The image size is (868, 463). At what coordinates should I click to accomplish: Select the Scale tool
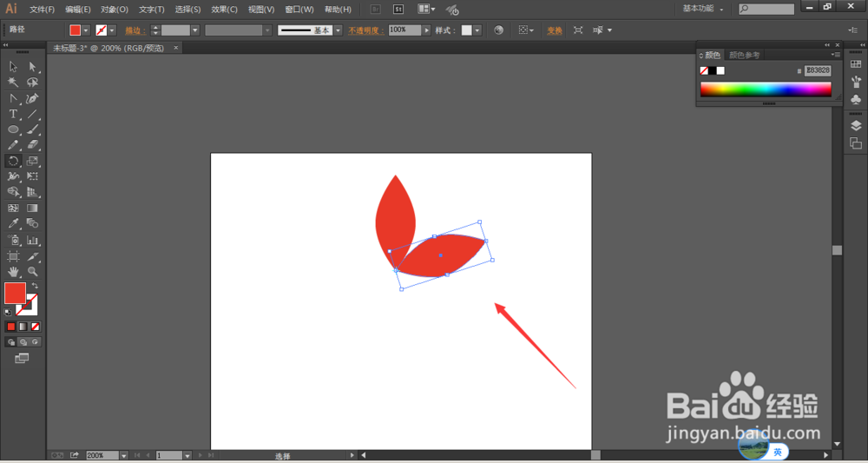point(33,162)
